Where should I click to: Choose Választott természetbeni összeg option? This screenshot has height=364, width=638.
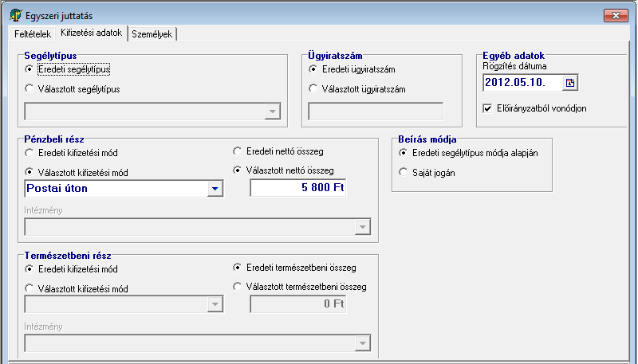pos(237,287)
